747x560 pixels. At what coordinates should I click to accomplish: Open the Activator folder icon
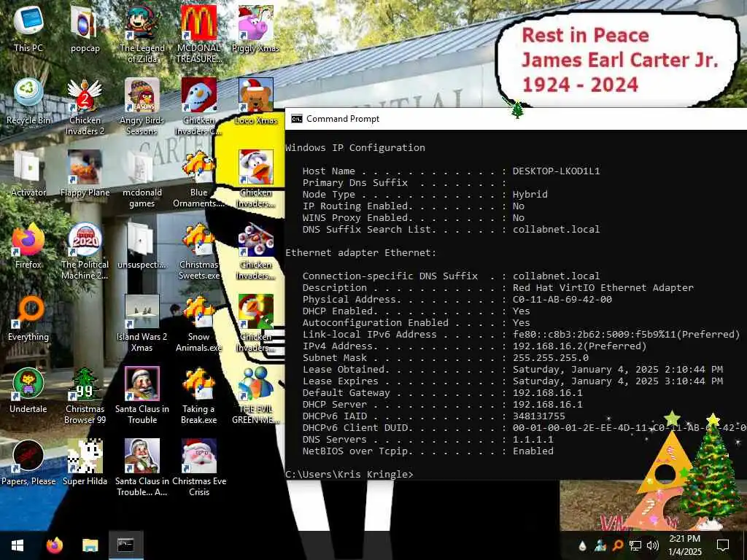click(28, 174)
